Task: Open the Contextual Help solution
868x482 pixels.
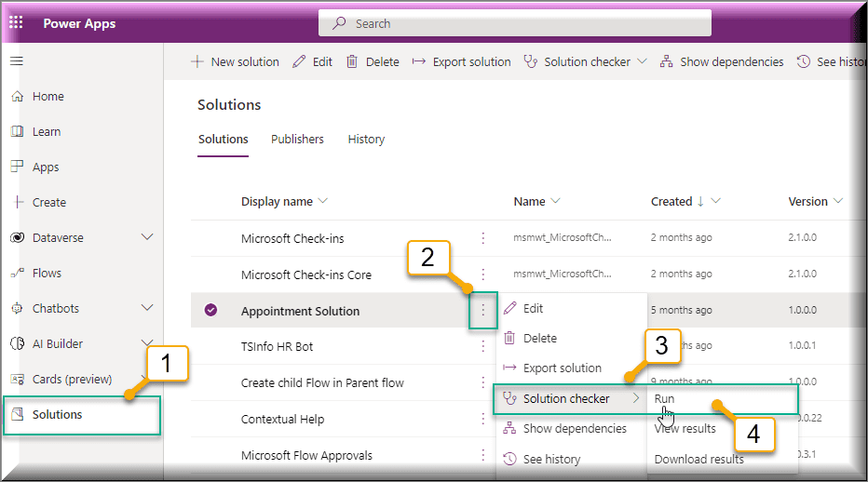Action: click(282, 419)
